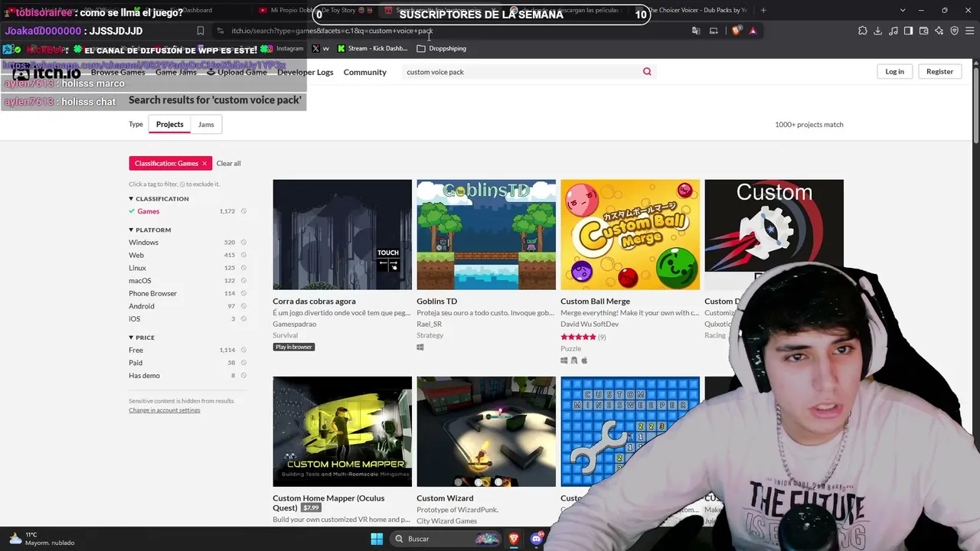Toggle the Games classification filter
This screenshot has width=980, height=551.
[x=149, y=211]
